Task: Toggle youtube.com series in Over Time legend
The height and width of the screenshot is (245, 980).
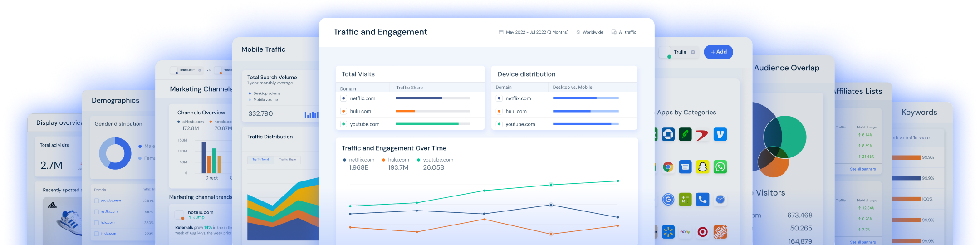Action: [435, 160]
